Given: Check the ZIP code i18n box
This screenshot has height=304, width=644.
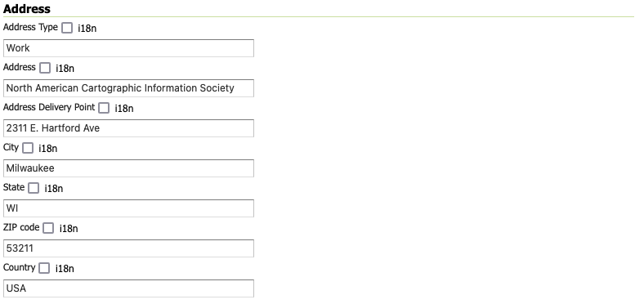Looking at the screenshot, I should pyautogui.click(x=48, y=228).
